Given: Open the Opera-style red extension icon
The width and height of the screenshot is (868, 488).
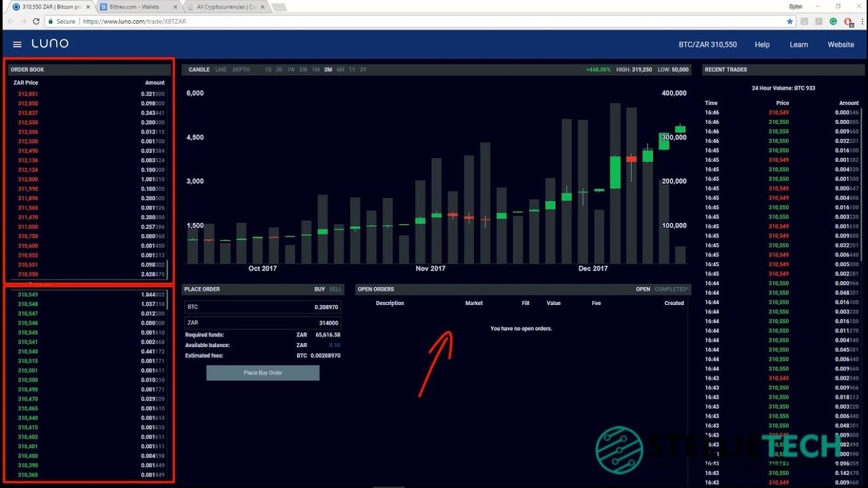Looking at the screenshot, I should click(848, 22).
